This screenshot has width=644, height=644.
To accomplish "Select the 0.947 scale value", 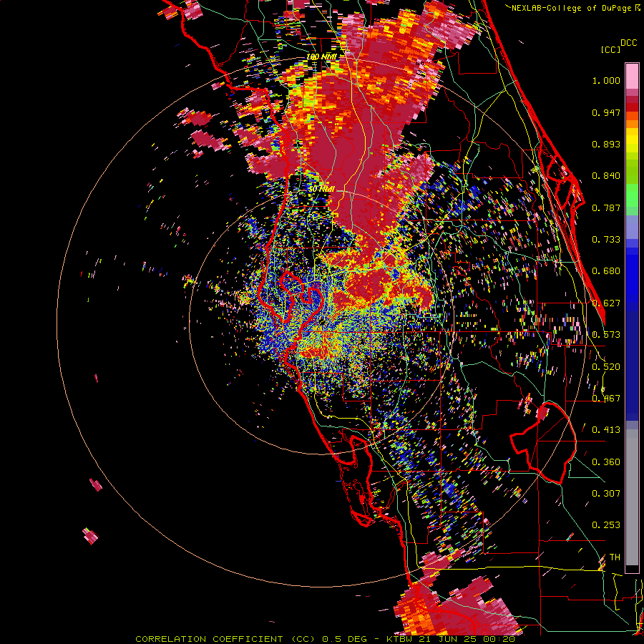I will 606,112.
